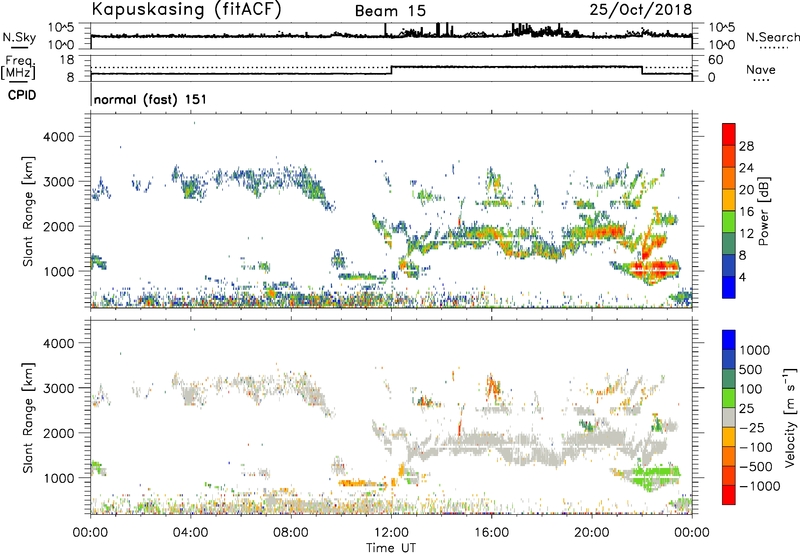800x554 pixels.
Task: Select the 'Freq. [MHz]' axis label
Action: (x=18, y=67)
